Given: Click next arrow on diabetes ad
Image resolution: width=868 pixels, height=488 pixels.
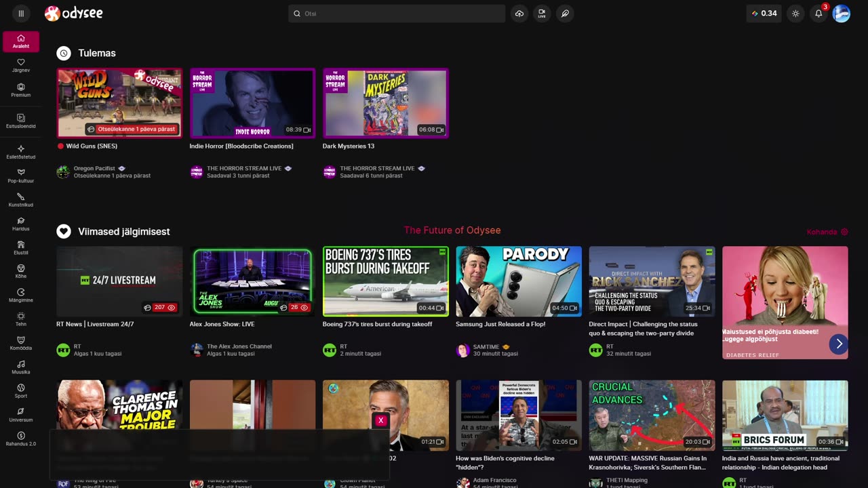Looking at the screenshot, I should pos(839,344).
